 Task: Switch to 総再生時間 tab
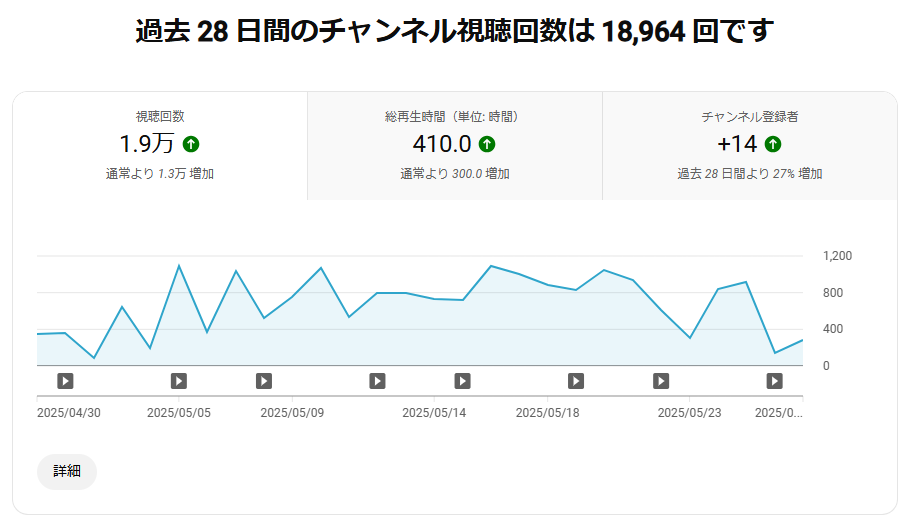[454, 146]
